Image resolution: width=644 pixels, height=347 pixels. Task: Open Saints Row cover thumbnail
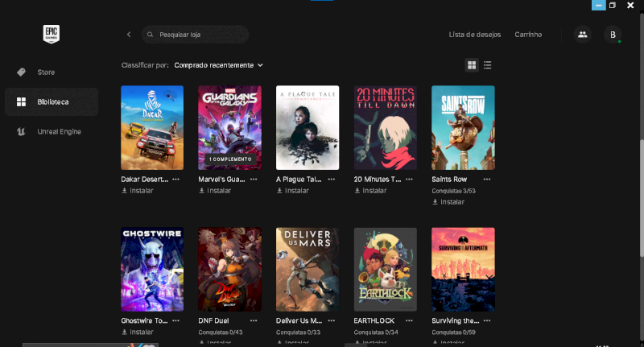(x=464, y=127)
